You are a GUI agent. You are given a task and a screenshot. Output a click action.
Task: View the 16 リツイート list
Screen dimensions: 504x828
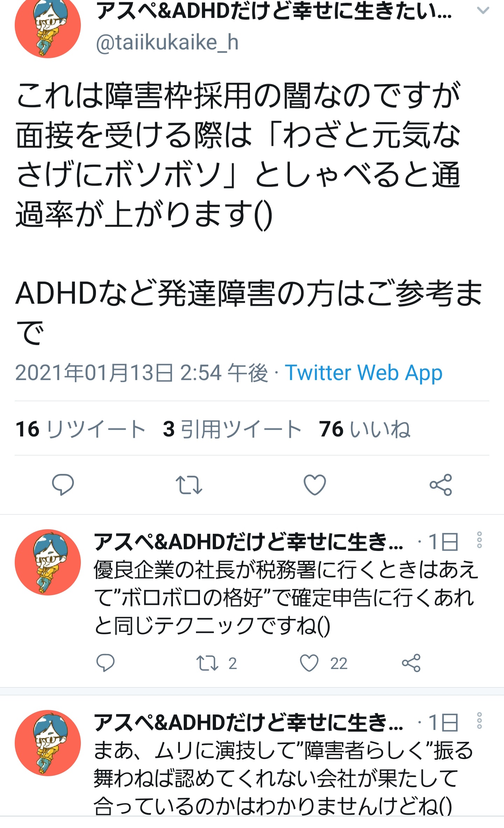pyautogui.click(x=80, y=429)
